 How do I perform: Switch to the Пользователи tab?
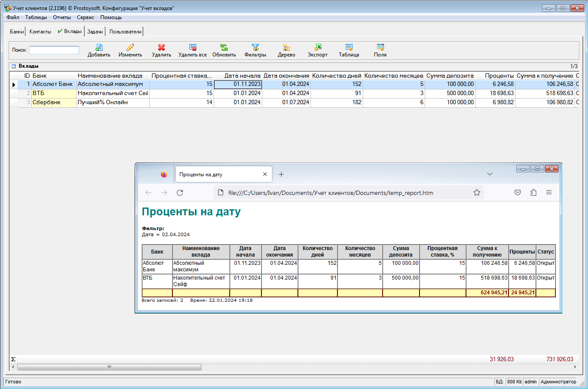pyautogui.click(x=125, y=32)
